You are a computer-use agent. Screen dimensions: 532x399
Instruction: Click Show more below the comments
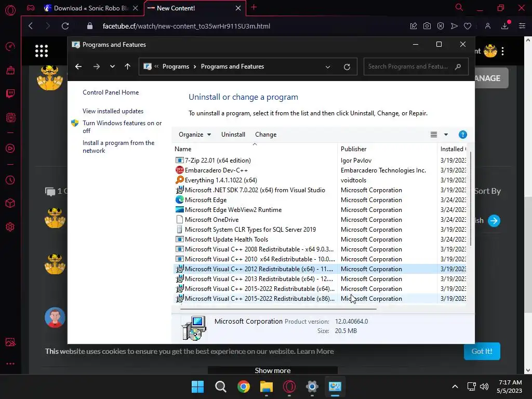click(x=272, y=370)
